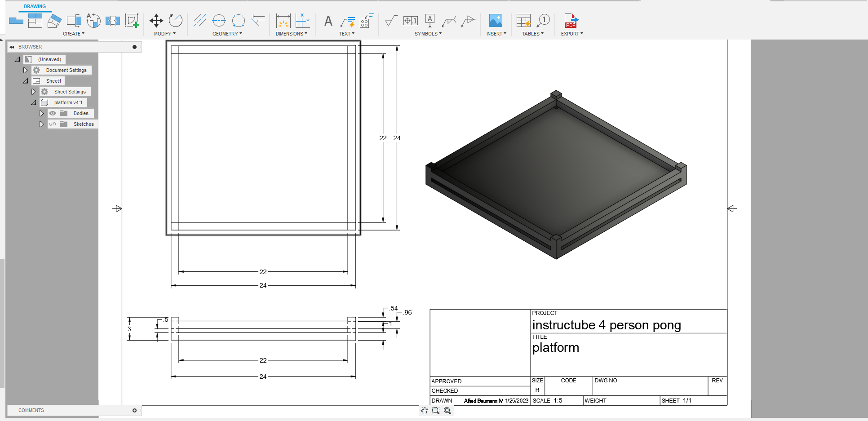Select the Base View creation tool
The image size is (868, 421).
coord(16,21)
